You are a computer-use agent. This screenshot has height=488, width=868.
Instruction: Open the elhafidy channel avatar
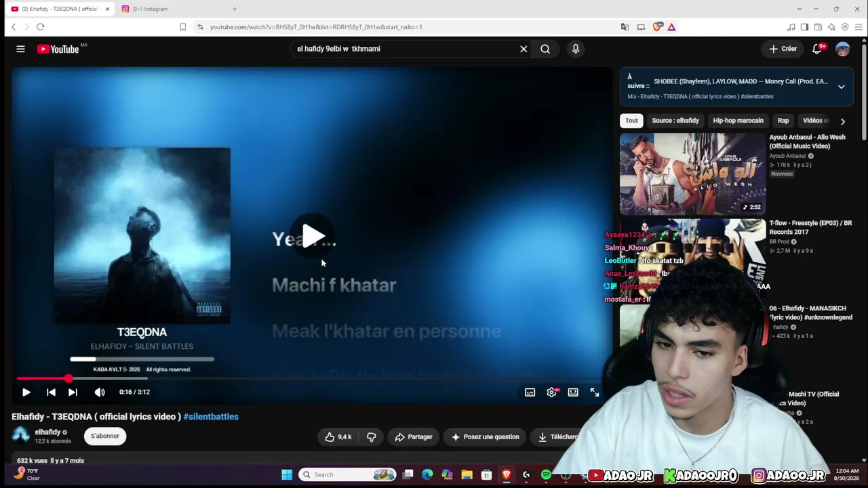[21, 436]
